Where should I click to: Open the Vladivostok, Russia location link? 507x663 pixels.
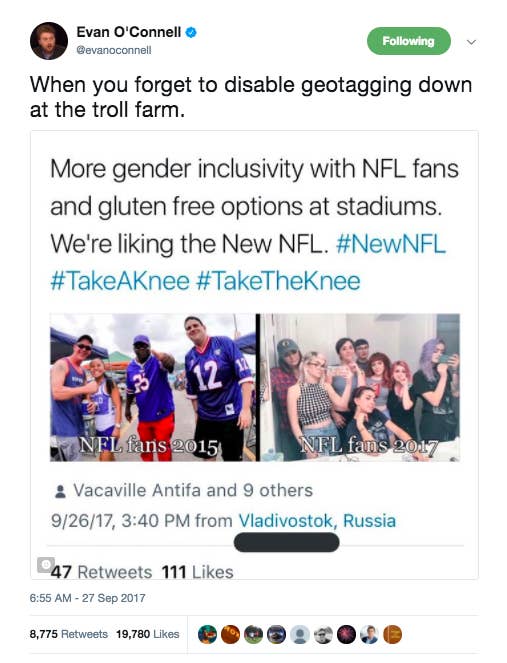[x=317, y=521]
